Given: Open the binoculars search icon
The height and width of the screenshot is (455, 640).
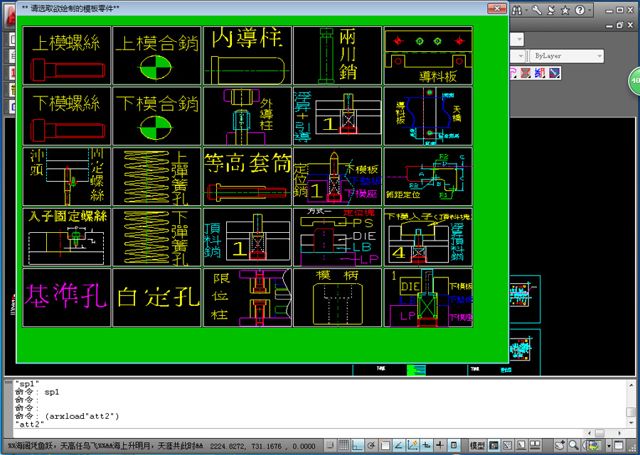Looking at the screenshot, I should (x=517, y=10).
